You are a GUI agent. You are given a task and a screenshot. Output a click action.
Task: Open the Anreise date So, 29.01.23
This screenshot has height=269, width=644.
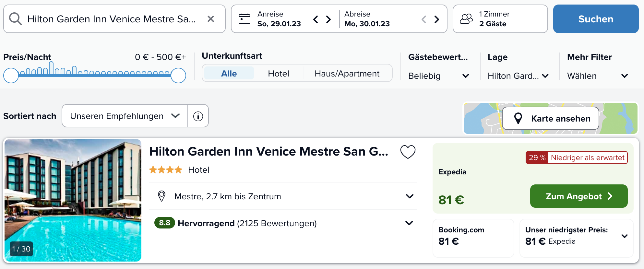pos(279,19)
